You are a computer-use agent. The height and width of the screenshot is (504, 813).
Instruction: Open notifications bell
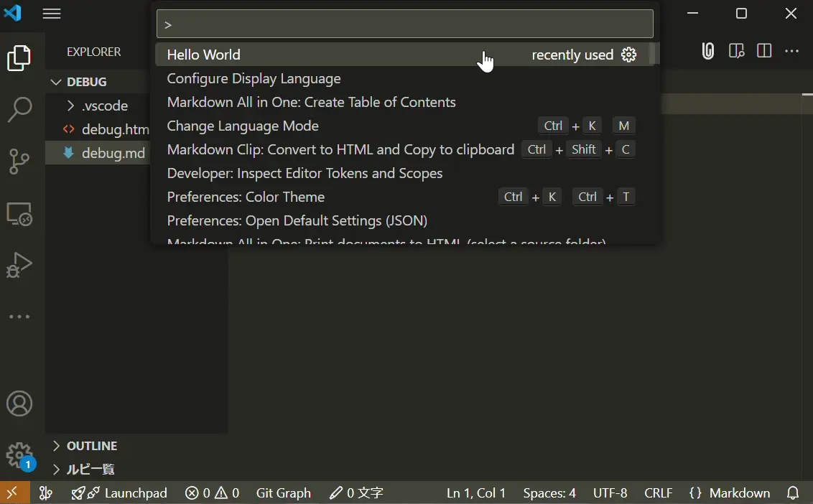[793, 493]
